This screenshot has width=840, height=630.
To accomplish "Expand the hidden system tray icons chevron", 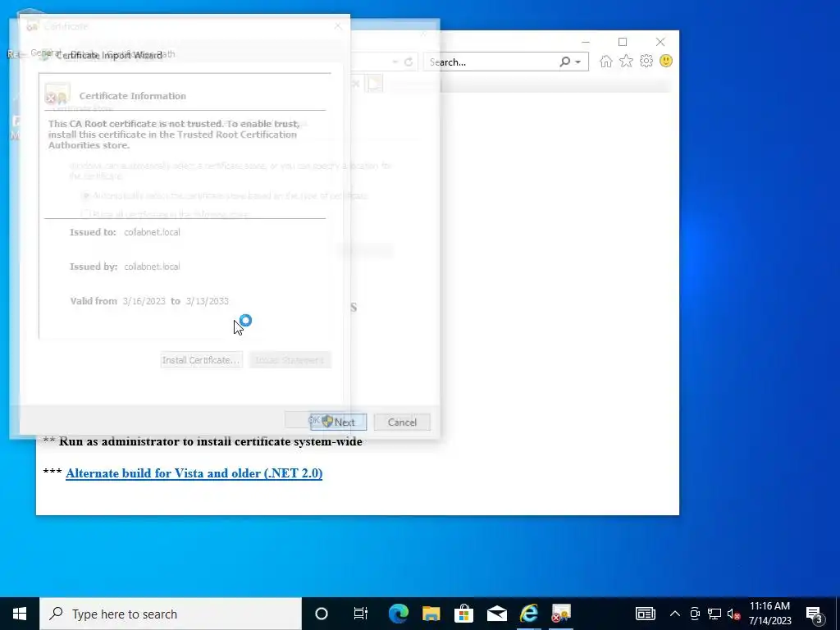I will click(x=675, y=614).
